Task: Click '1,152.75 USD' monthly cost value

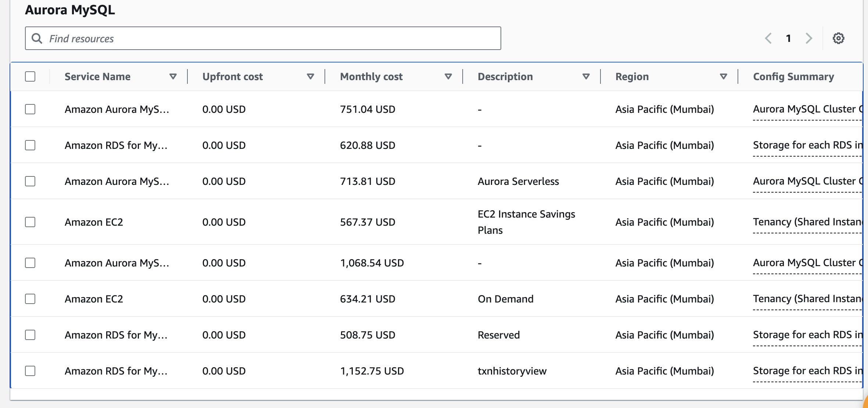Action: pos(372,371)
